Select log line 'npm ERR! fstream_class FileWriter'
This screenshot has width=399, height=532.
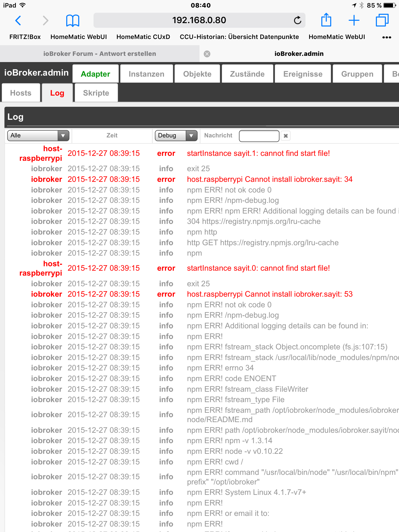coord(248,389)
